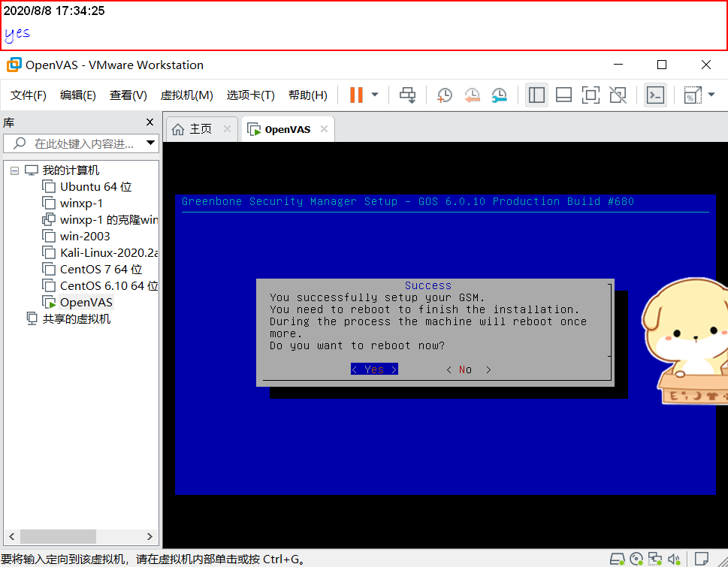Select the winxp-1 的克隆 clone entry

pyautogui.click(x=109, y=219)
